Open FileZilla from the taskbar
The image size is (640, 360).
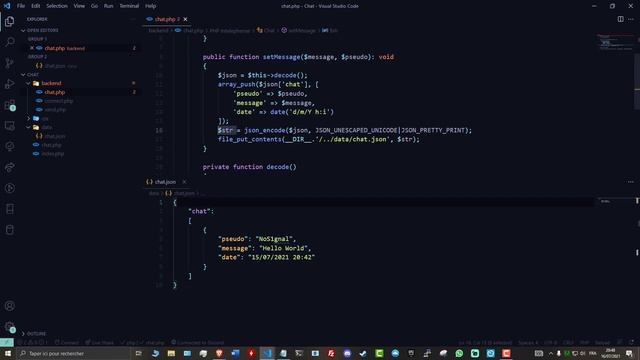[x=331, y=353]
